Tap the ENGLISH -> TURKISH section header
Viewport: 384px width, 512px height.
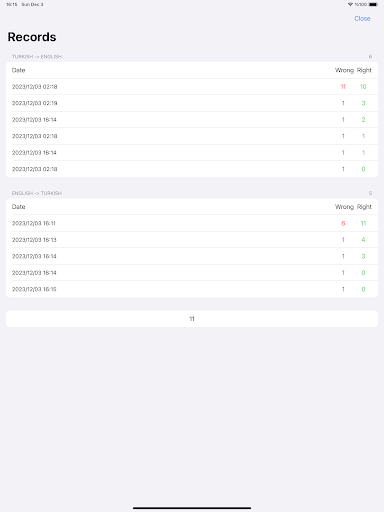coord(37,193)
